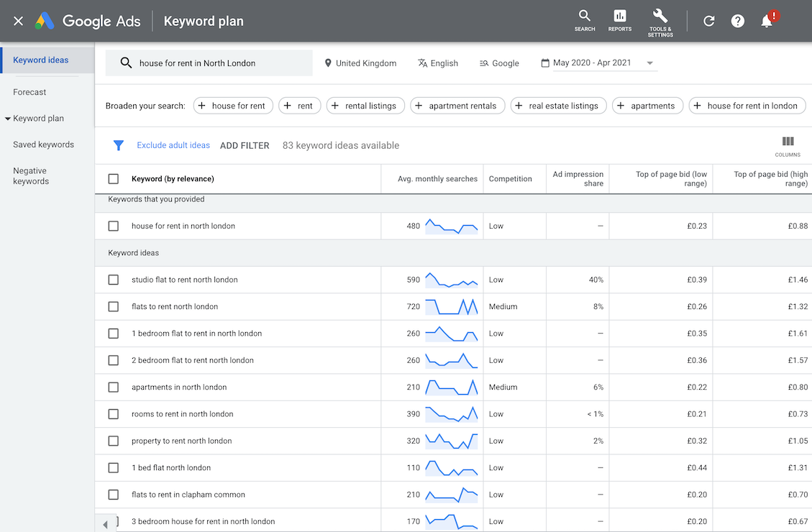This screenshot has height=532, width=812.
Task: View notifications via the bell icon
Action: point(765,22)
